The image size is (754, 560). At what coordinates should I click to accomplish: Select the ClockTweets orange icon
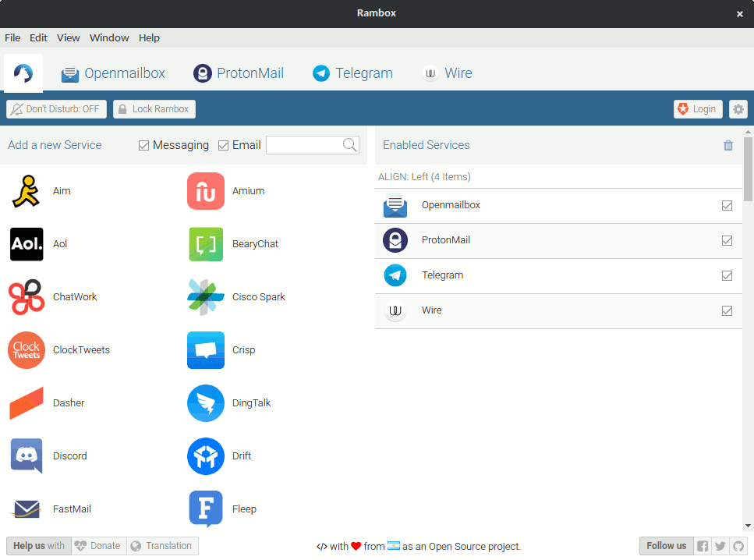pyautogui.click(x=27, y=350)
